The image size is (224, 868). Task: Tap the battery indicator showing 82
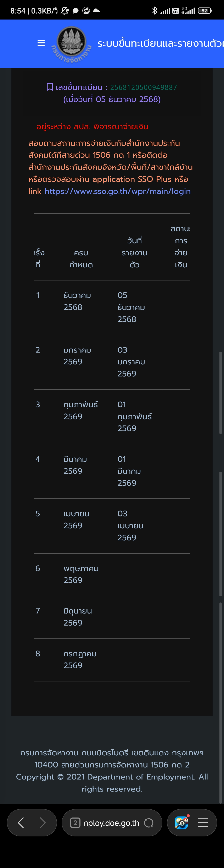205,11
